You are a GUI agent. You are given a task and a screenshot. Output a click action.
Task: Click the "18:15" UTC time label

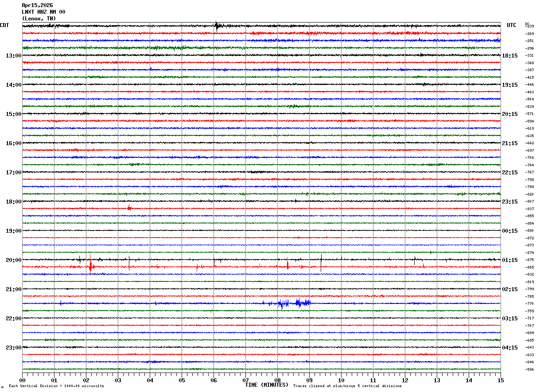510,56
